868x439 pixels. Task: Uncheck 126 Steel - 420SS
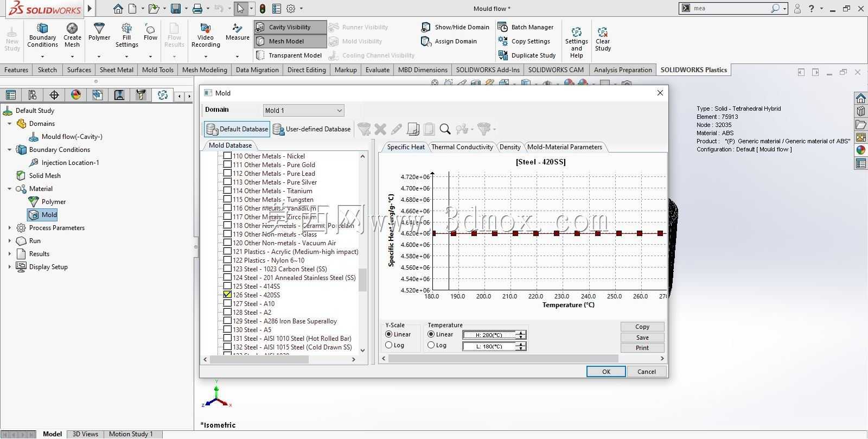click(x=227, y=295)
